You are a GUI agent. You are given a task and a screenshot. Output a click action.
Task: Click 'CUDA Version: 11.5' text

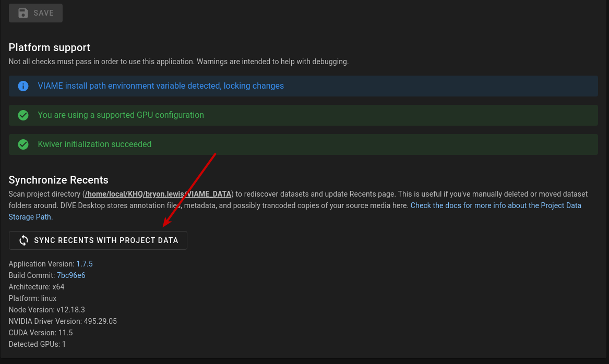(41, 333)
